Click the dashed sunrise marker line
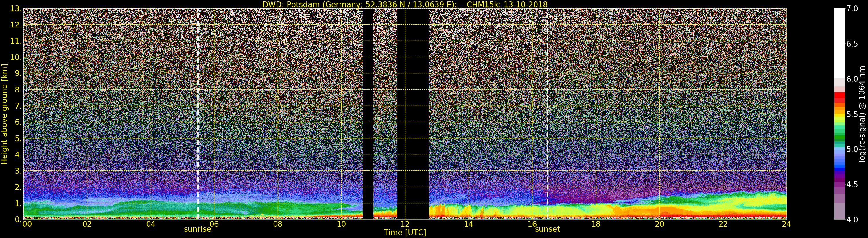Image resolution: width=868 pixels, height=238 pixels. pyautogui.click(x=198, y=101)
